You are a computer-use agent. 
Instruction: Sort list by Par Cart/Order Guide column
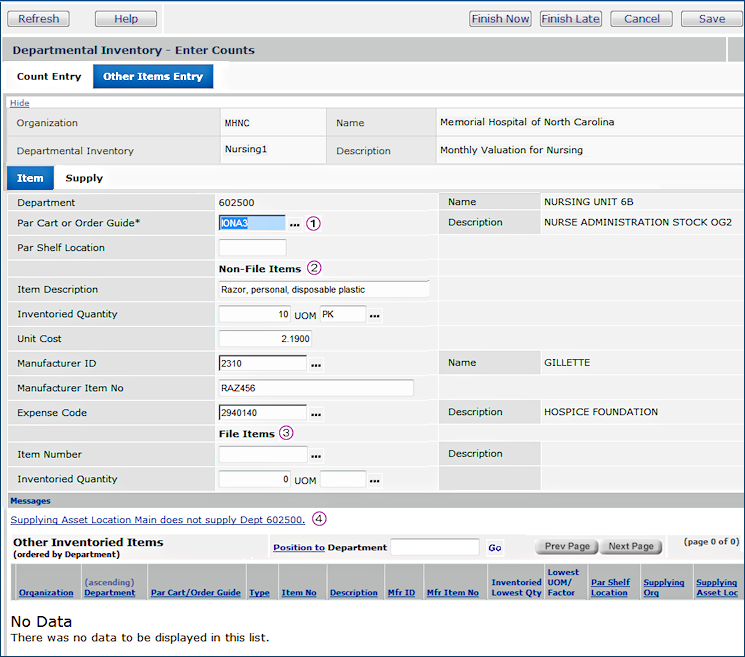[195, 593]
